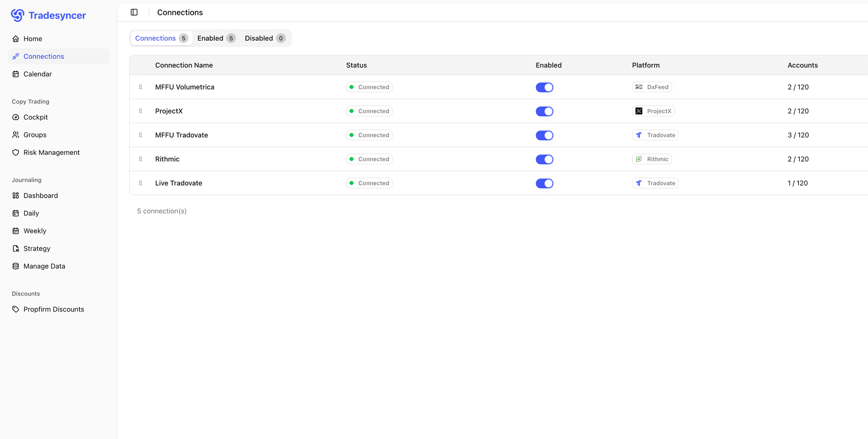Collapse the sidebar with the panel toggle
The width and height of the screenshot is (868, 439).
pos(134,12)
